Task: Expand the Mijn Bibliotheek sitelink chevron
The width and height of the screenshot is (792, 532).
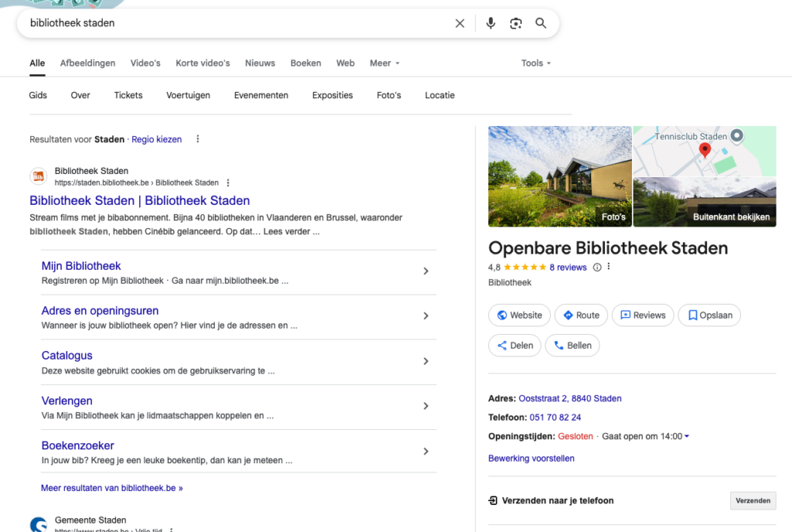Action: click(425, 271)
